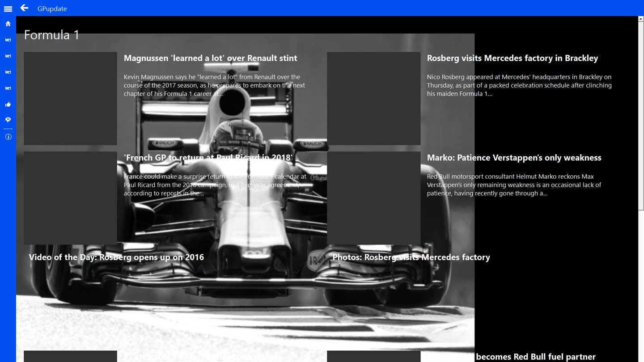Click the Magnussen article thumbnail
644x362 pixels.
[70, 98]
